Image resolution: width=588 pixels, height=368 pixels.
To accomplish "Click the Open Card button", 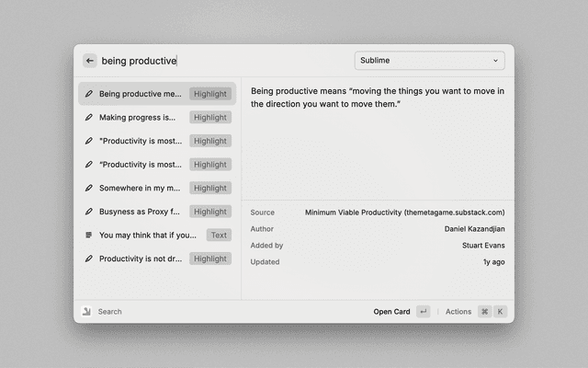I will [391, 312].
